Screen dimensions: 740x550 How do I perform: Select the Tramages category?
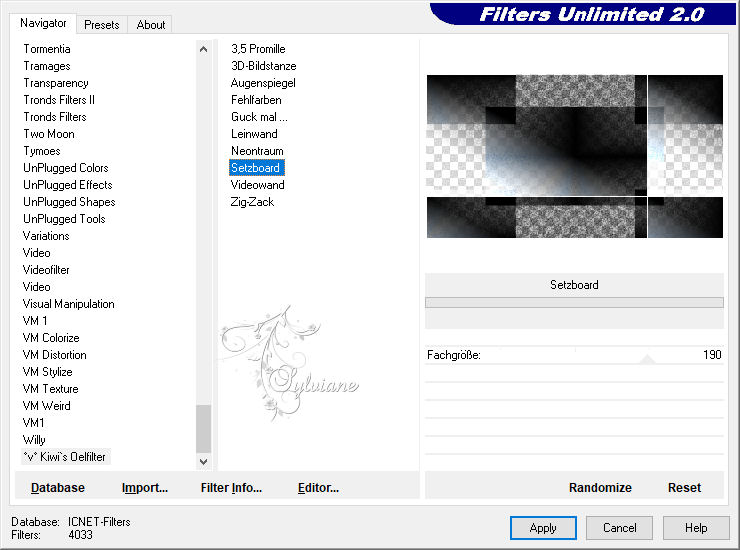coord(47,66)
